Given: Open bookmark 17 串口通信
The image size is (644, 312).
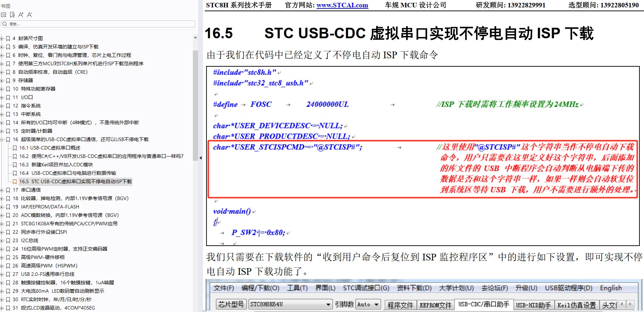Looking at the screenshot, I should click(27, 190).
